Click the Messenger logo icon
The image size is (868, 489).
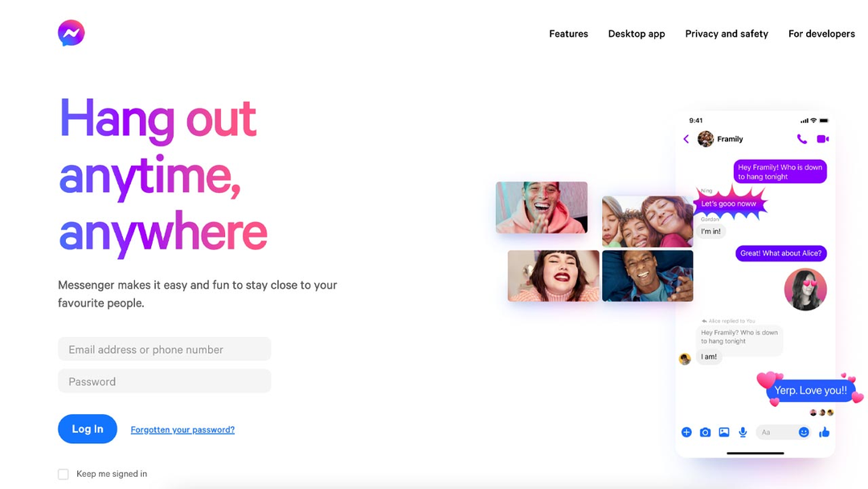[x=71, y=33]
